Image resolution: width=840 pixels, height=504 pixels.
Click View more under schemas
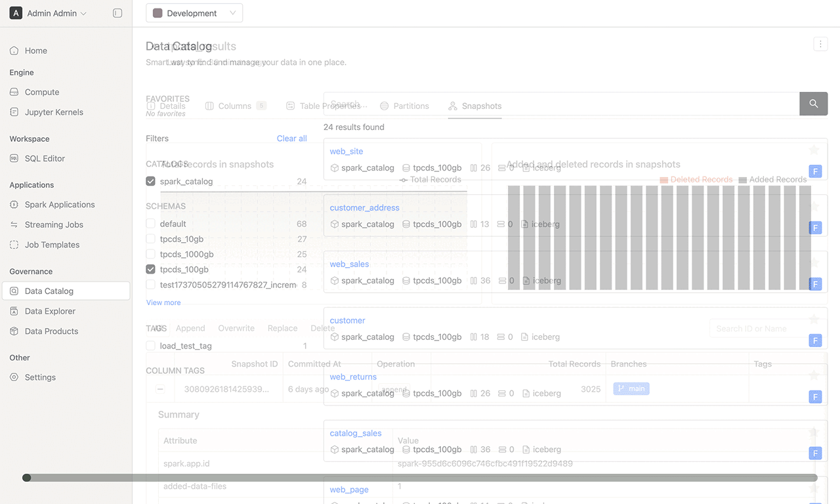click(163, 303)
